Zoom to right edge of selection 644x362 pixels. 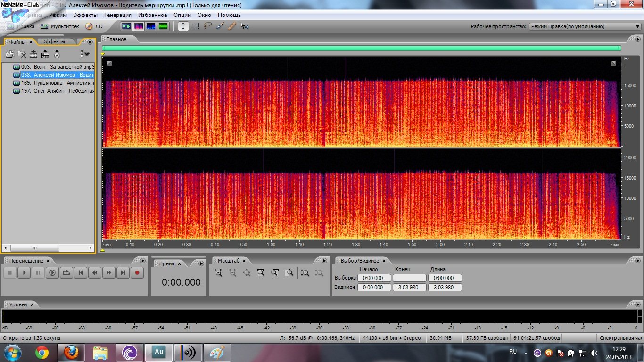click(289, 272)
